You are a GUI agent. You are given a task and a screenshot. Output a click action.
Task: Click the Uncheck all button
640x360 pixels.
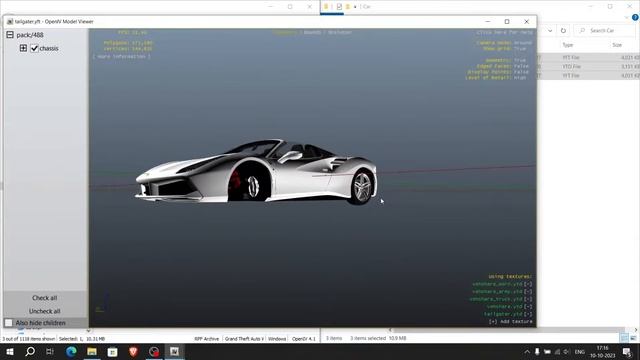(x=44, y=311)
